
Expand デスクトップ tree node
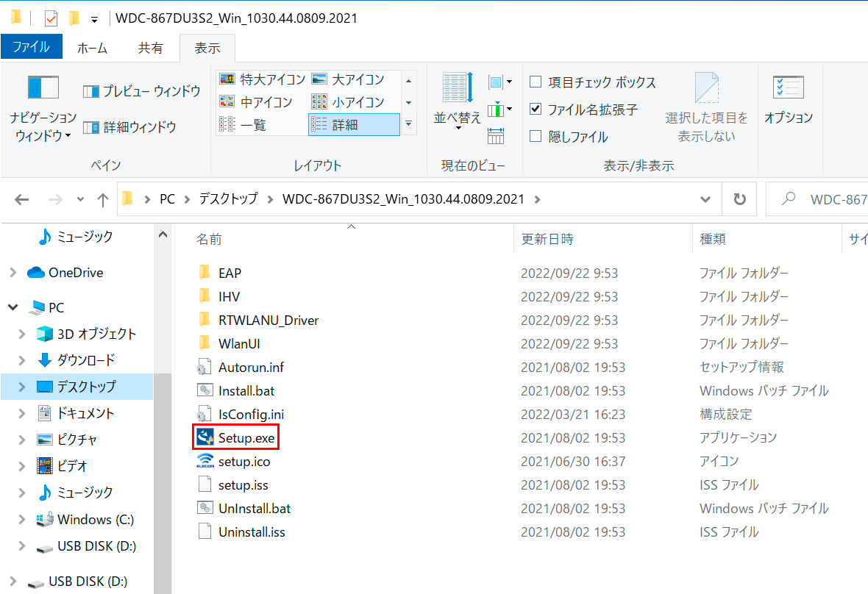click(22, 387)
